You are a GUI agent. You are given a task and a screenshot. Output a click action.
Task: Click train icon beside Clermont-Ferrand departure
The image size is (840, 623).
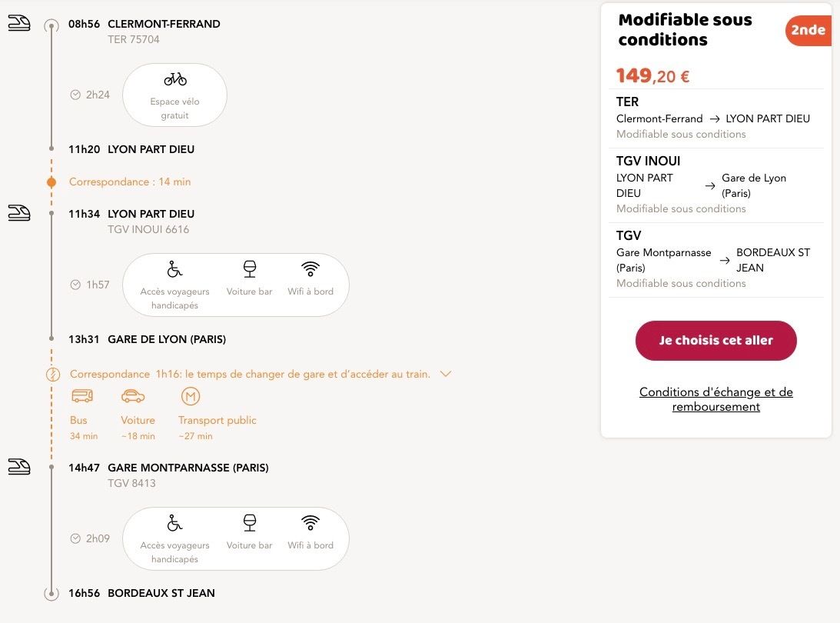(x=19, y=24)
